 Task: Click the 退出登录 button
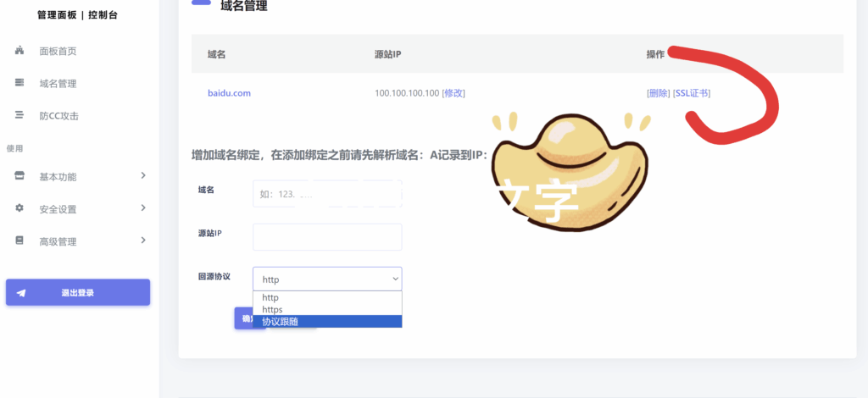[x=78, y=292]
